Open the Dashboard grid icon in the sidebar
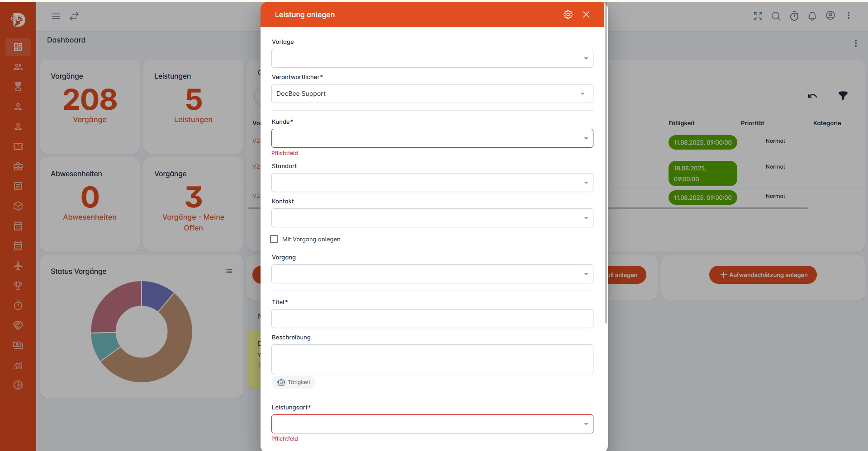Image resolution: width=868 pixels, height=451 pixels. pos(18,47)
